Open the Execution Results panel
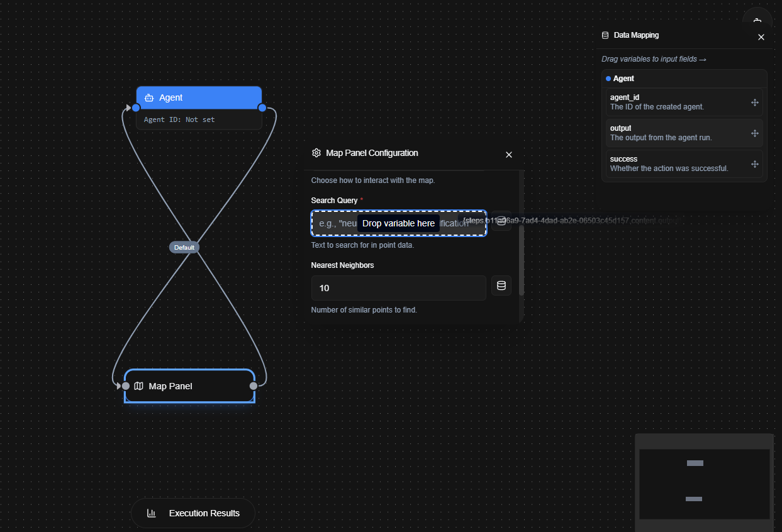 pyautogui.click(x=193, y=513)
